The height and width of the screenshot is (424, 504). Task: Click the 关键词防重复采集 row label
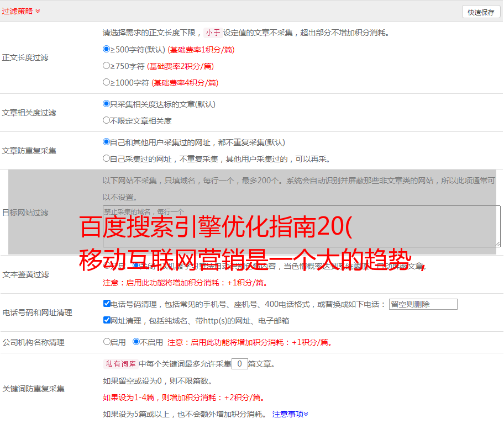tap(33, 389)
